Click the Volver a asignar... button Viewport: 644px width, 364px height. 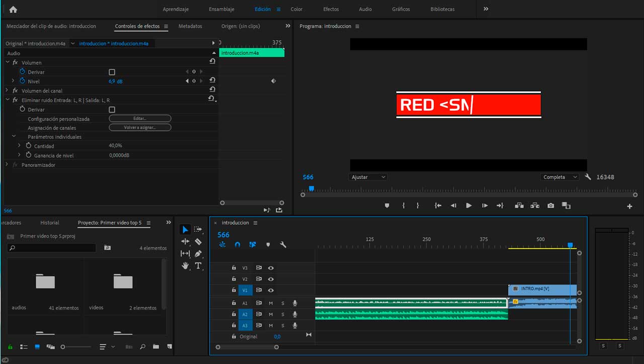click(140, 128)
